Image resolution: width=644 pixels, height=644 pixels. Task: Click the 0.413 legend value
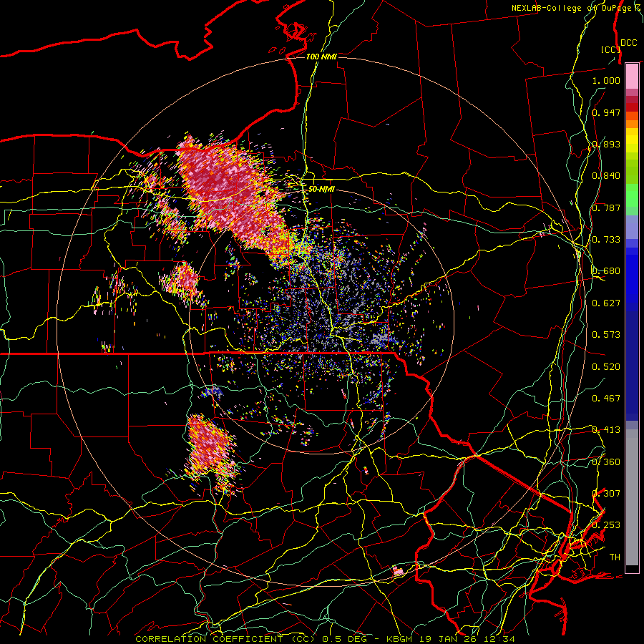[x=606, y=430]
